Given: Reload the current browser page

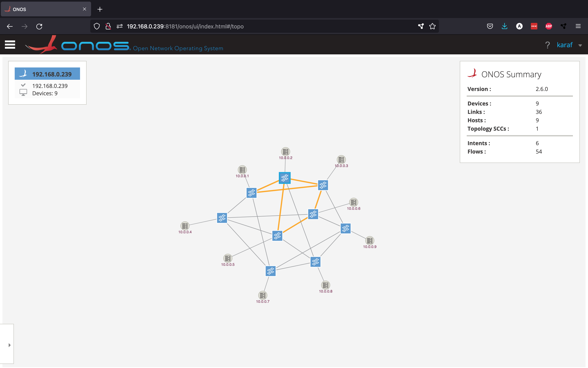Looking at the screenshot, I should point(39,26).
